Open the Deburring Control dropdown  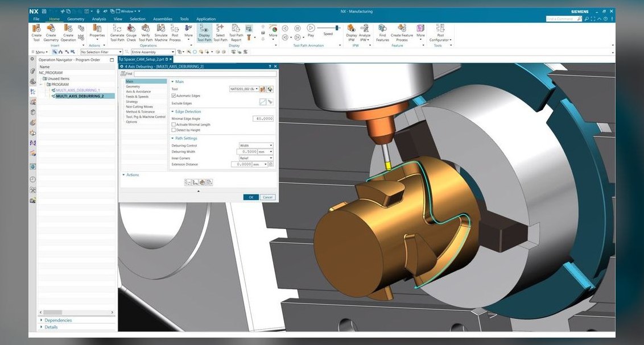pos(256,146)
